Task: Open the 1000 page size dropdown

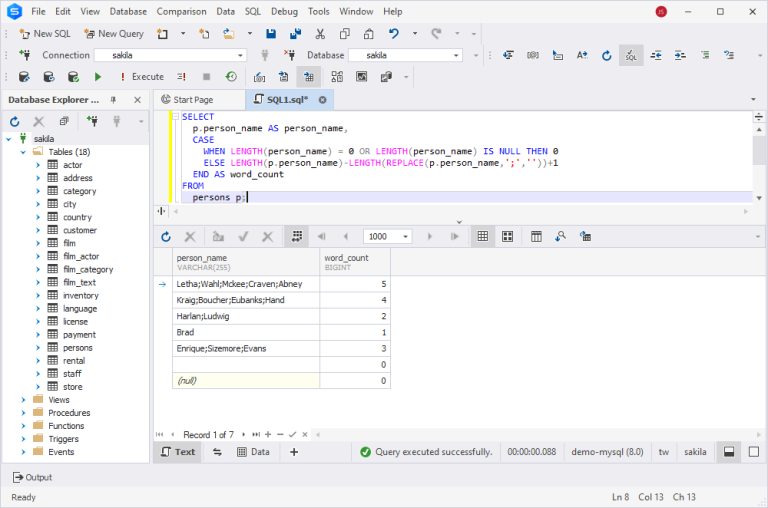Action: pyautogui.click(x=406, y=237)
